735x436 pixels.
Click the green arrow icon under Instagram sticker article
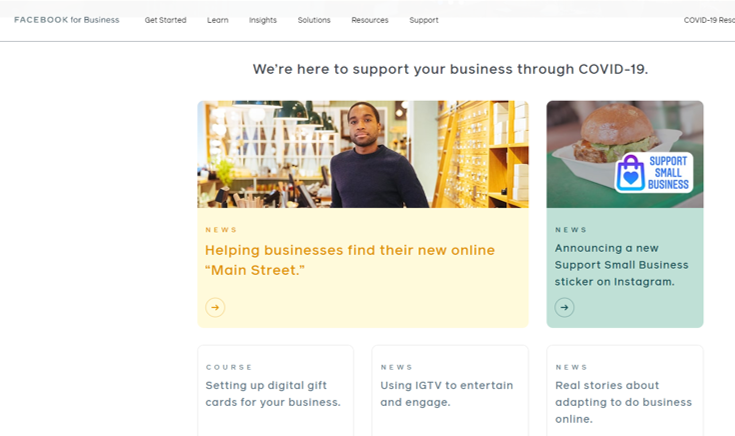[x=564, y=308]
